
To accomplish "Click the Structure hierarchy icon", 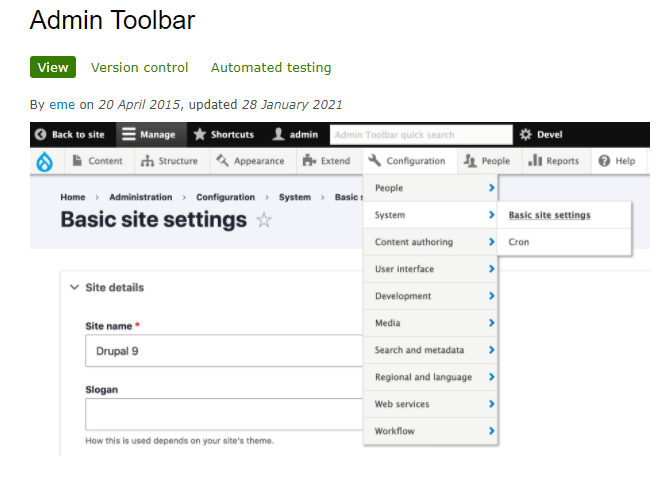I will pos(147,161).
